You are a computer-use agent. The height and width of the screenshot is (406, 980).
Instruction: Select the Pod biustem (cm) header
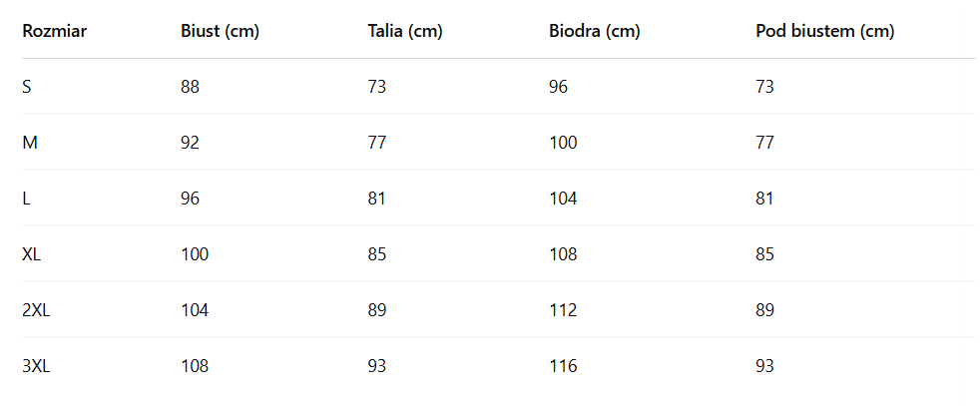[x=824, y=31]
